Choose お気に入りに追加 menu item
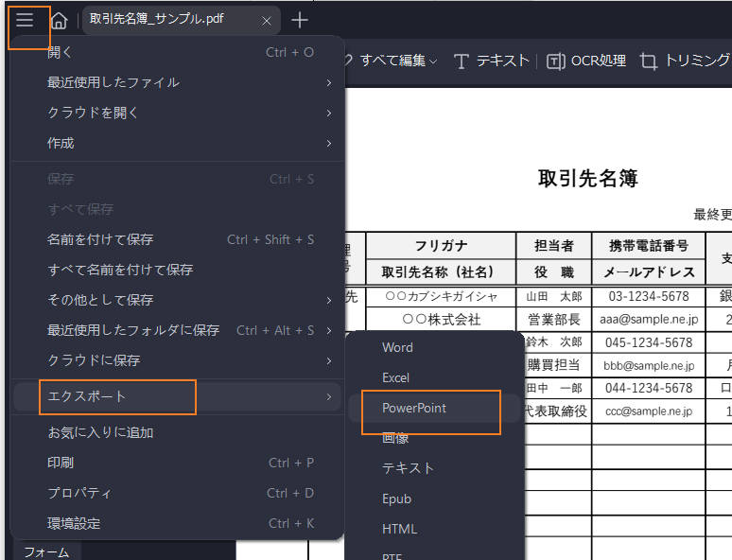The width and height of the screenshot is (732, 560). pos(178,432)
